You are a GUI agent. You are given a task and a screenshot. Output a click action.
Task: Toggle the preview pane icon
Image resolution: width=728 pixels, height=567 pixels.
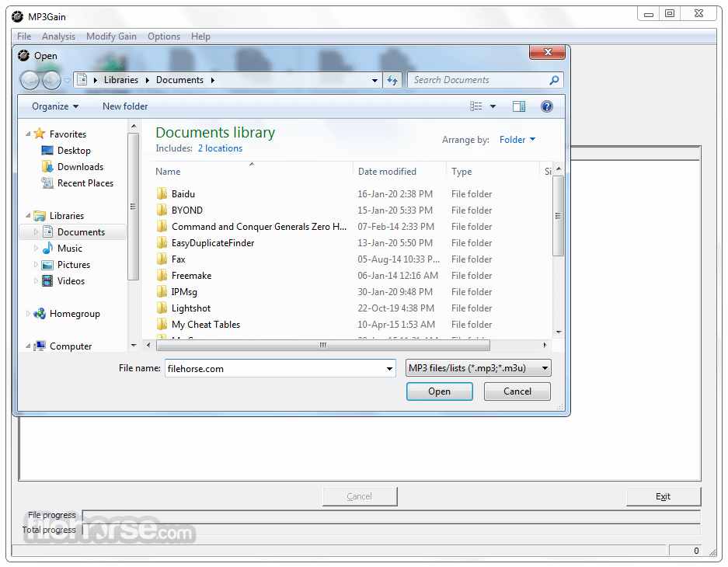(518, 106)
